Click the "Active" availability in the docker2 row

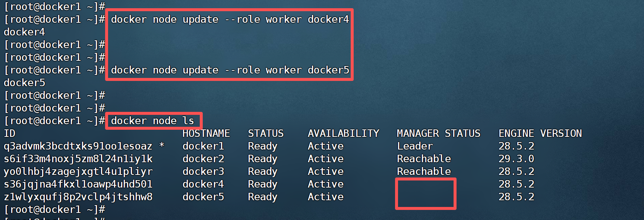(325, 159)
